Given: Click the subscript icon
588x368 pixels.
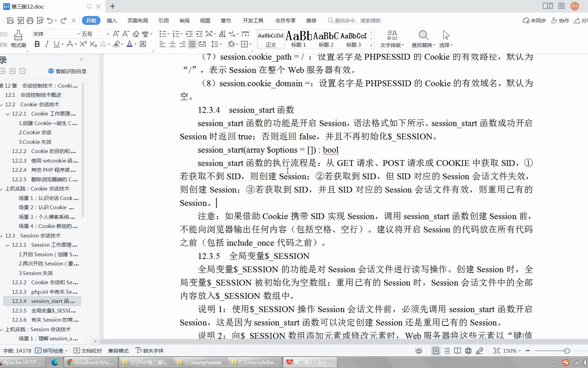Looking at the screenshot, I should point(93,44).
